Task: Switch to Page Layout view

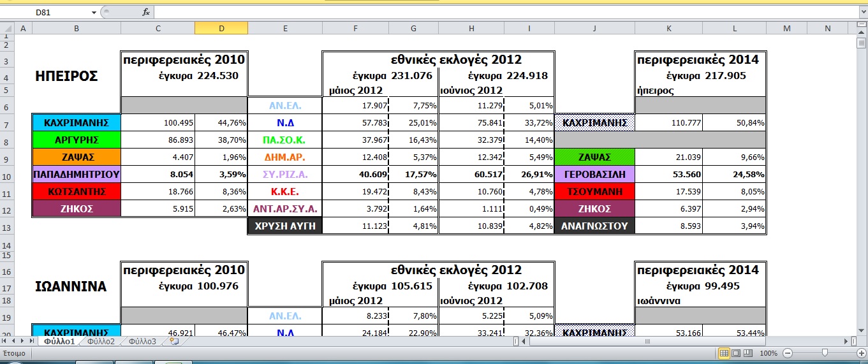Action: tap(737, 353)
